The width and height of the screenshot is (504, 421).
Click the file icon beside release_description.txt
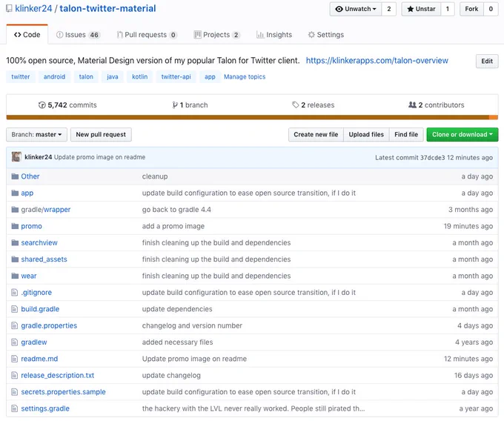click(15, 375)
